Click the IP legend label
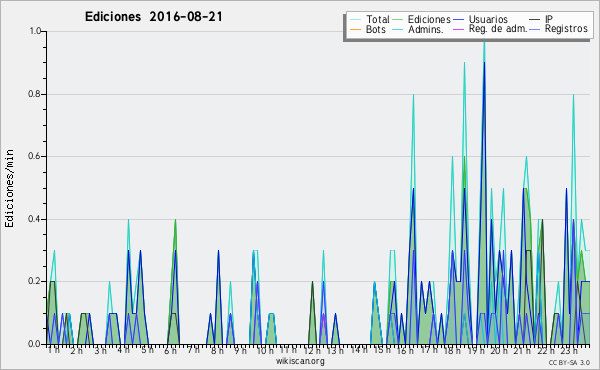This screenshot has width=600, height=370. pyautogui.click(x=549, y=19)
